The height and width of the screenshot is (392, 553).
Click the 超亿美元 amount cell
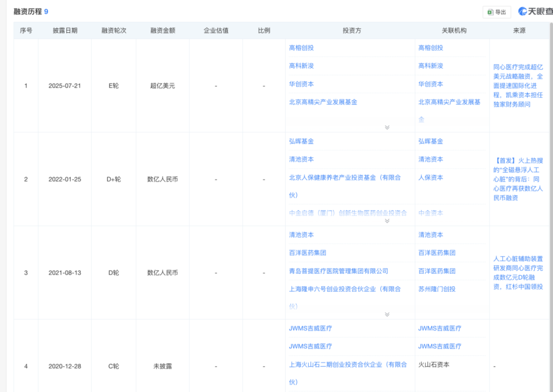tap(162, 86)
